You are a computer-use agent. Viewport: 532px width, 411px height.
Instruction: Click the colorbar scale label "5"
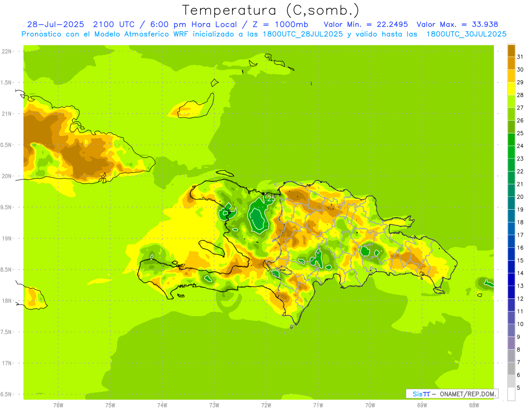tap(518, 388)
